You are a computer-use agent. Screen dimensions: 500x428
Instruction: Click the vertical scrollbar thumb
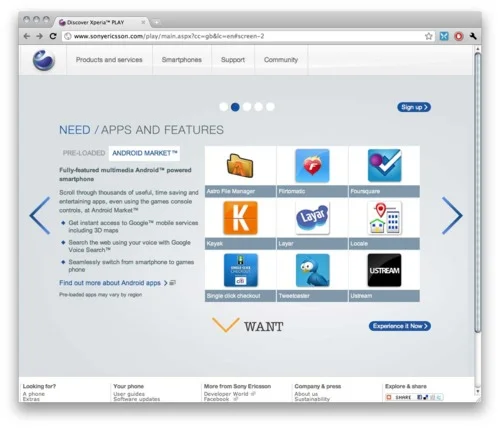pyautogui.click(x=477, y=193)
